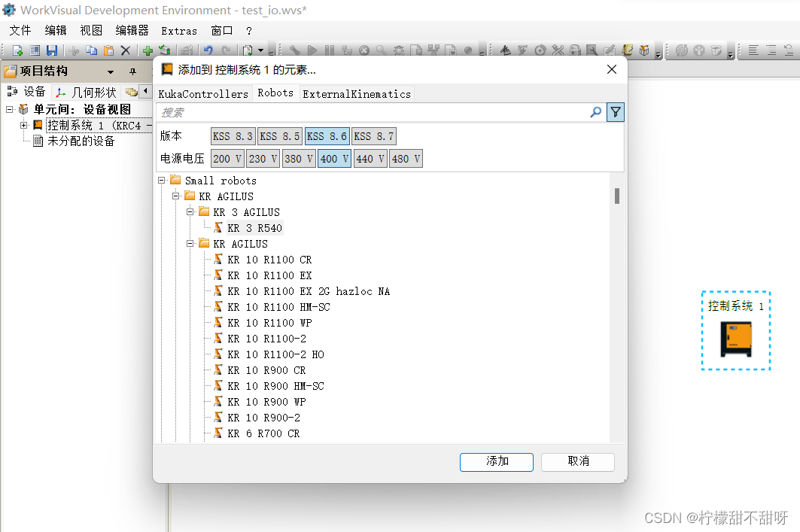Click the green-check controller activate icon
The image size is (800, 532).
coord(164,50)
